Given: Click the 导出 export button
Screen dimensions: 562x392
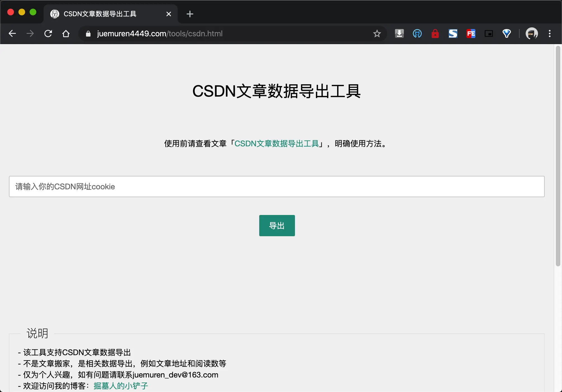Looking at the screenshot, I should point(277,226).
